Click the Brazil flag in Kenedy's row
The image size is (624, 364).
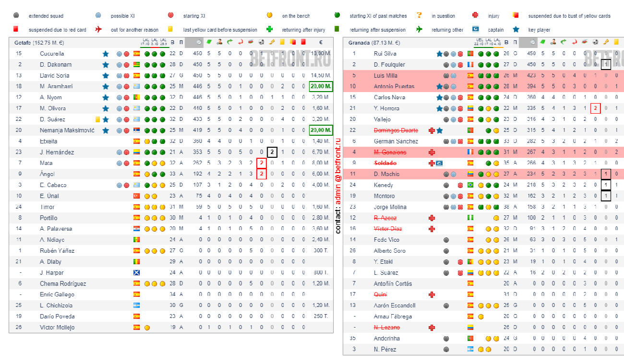(470, 185)
